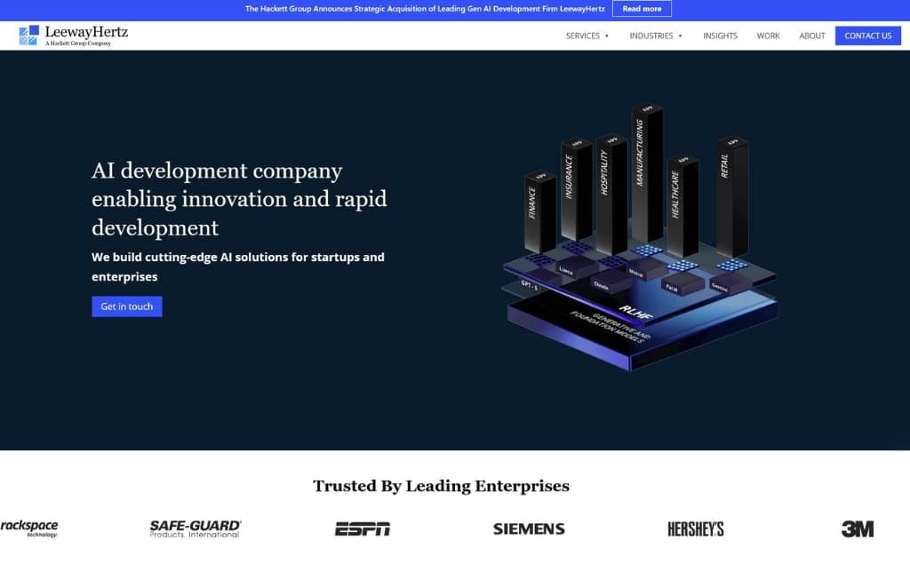Go to the About page
910x588 pixels.
point(812,36)
